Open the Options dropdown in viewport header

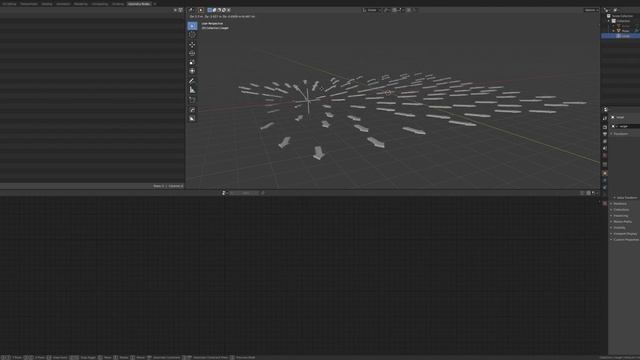(591, 10)
